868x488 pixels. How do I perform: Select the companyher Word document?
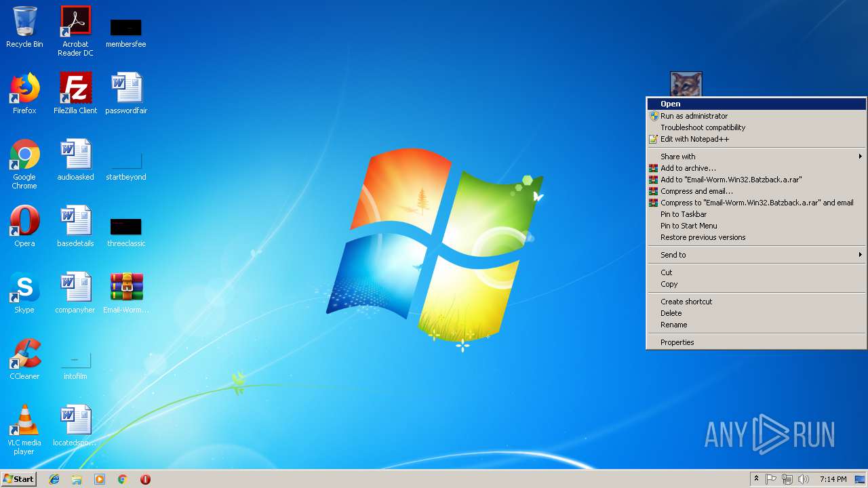75,293
